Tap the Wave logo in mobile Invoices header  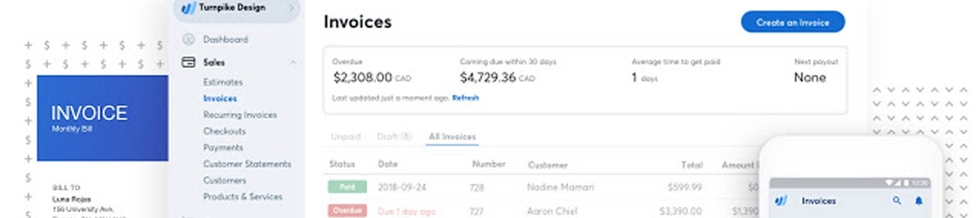tap(781, 201)
